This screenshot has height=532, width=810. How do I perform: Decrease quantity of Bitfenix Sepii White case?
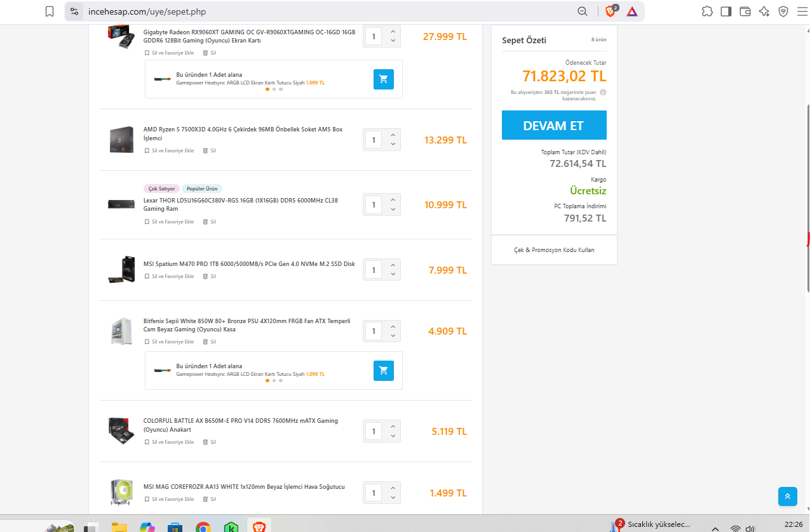click(x=393, y=335)
